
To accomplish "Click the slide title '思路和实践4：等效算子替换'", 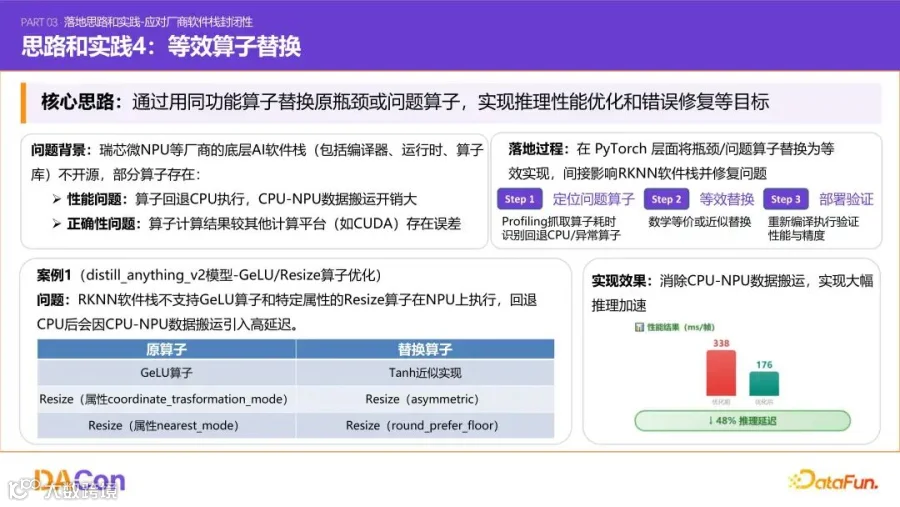I will 161,46.
